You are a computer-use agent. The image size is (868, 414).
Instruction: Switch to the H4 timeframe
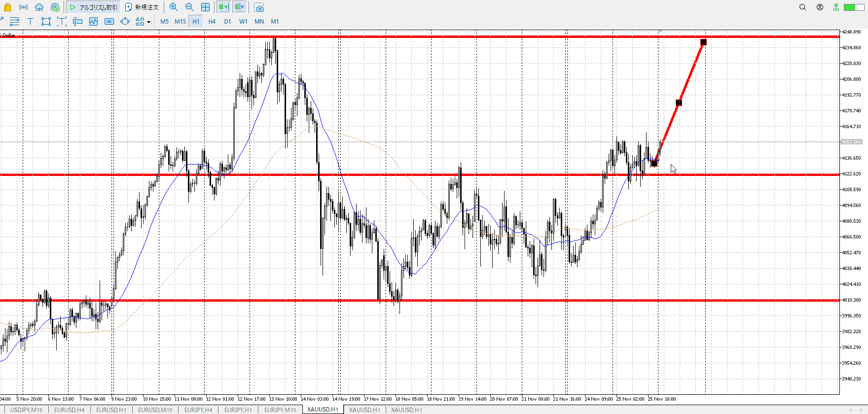pos(212,21)
